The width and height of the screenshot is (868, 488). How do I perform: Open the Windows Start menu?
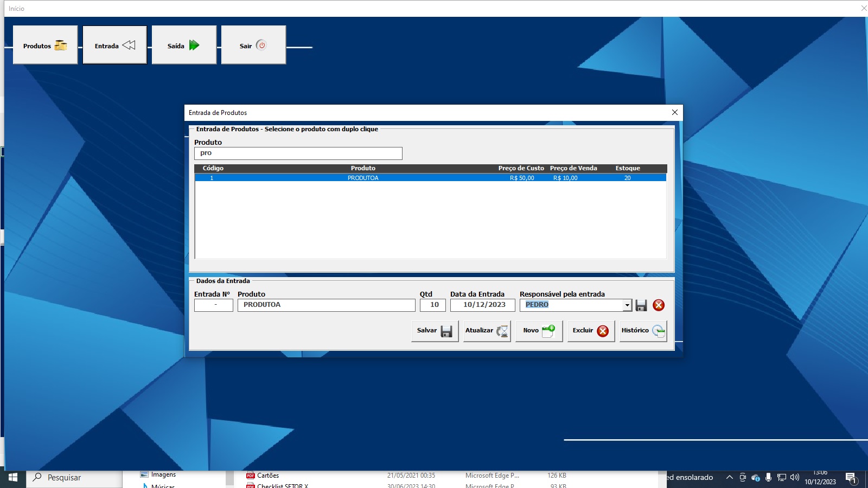[x=13, y=477]
